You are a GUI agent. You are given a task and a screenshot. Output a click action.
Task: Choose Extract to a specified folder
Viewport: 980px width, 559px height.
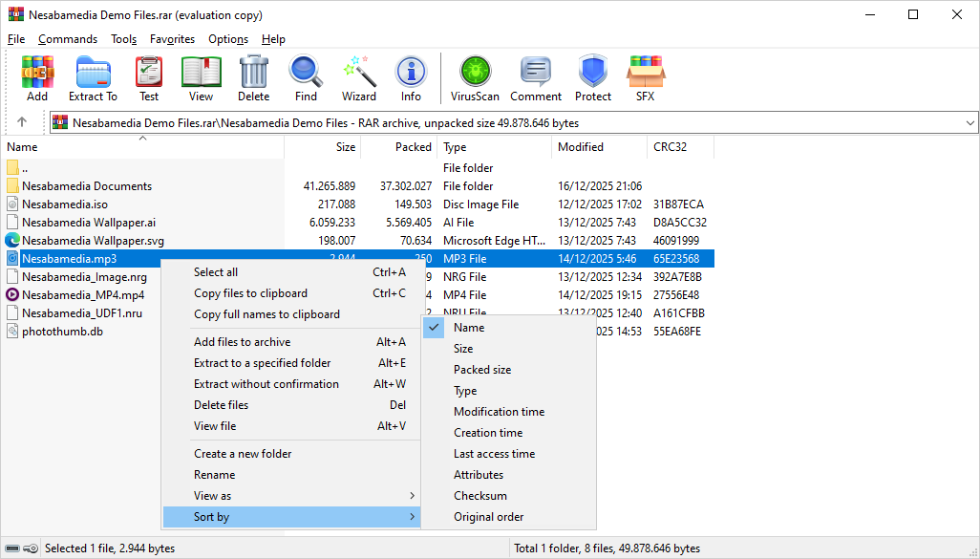tap(262, 363)
